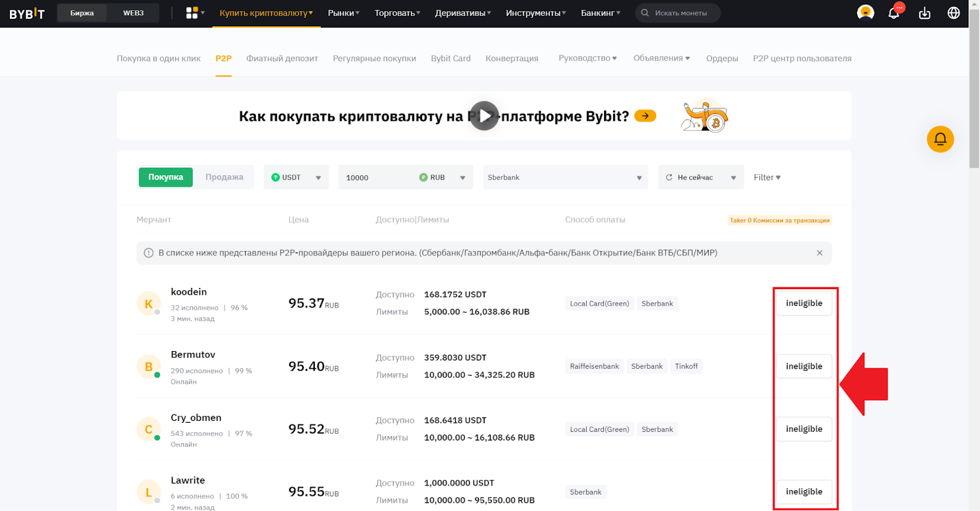Image resolution: width=980 pixels, height=511 pixels.
Task: Click the Искать монеты search field
Action: tap(678, 13)
